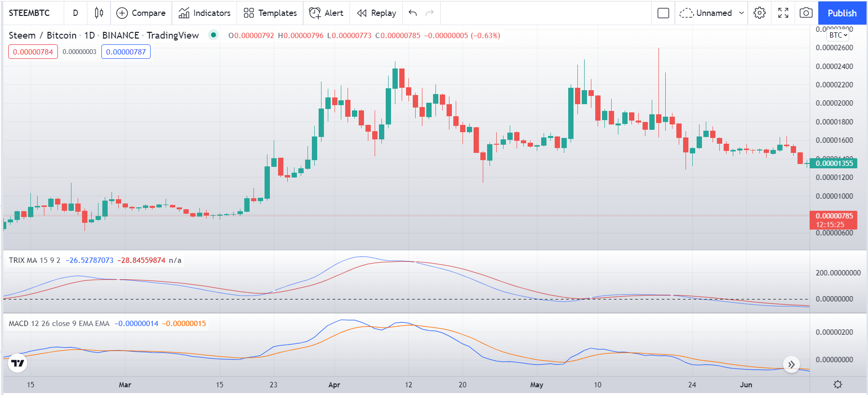Start bar Replay mode
Screen dimensions: 868x395
pyautogui.click(x=377, y=13)
